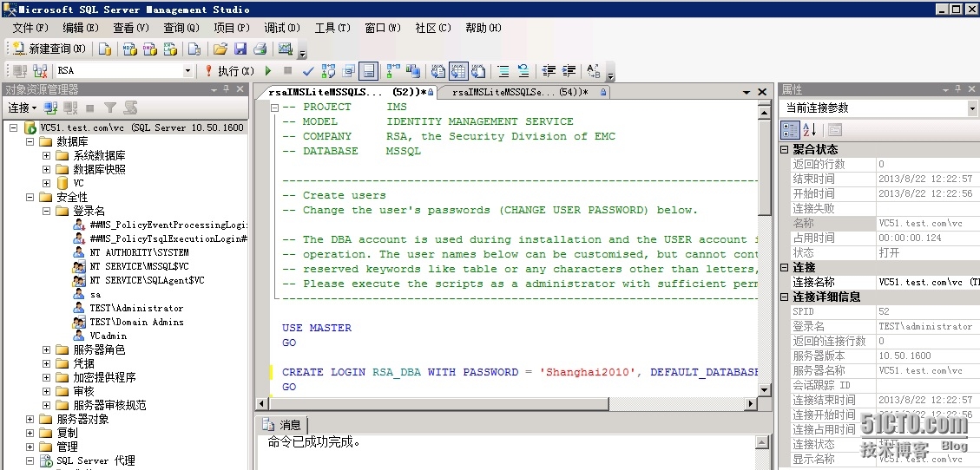980x470 pixels.
Task: Open the 社区(C) menu
Action: [433, 28]
